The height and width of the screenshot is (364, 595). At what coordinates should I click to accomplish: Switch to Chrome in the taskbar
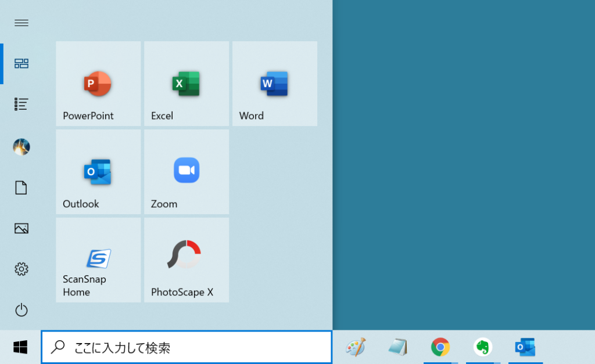pos(440,347)
